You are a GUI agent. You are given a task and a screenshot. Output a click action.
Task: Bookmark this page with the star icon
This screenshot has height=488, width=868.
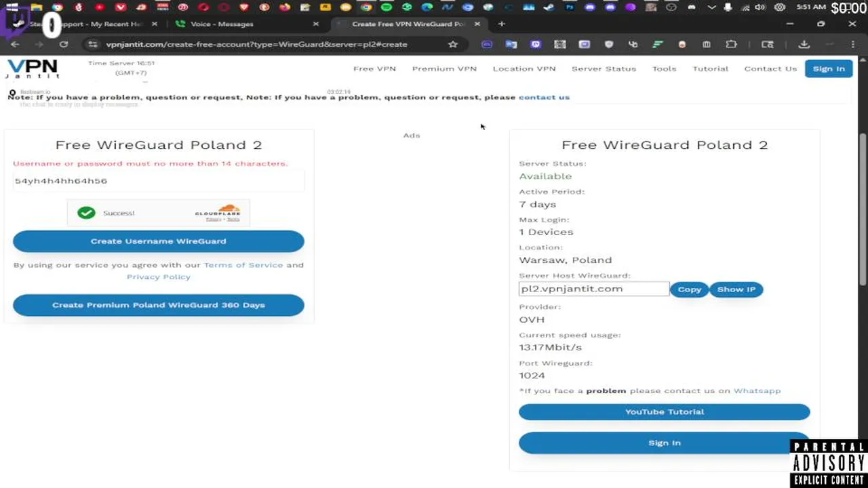point(453,44)
